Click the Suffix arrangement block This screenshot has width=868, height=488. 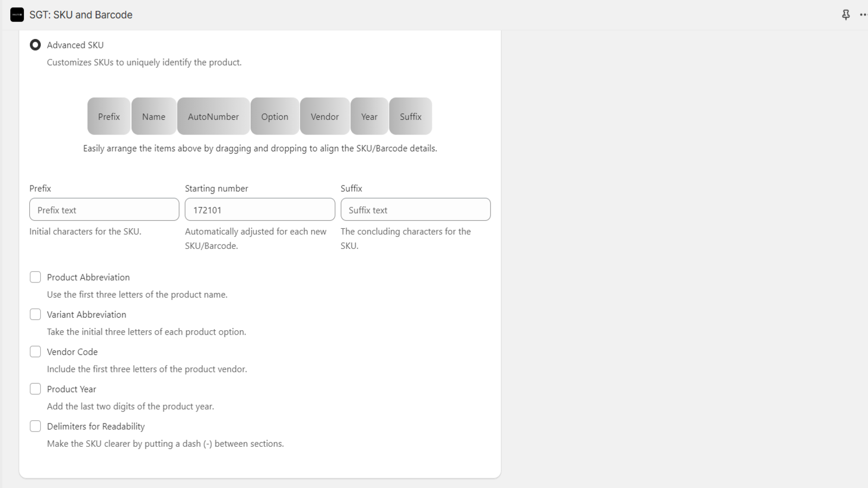point(410,116)
